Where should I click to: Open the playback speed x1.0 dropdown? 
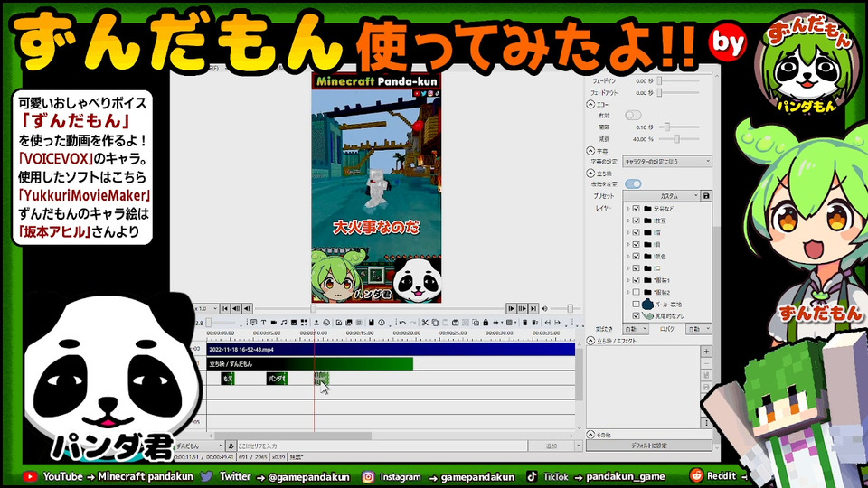(x=206, y=309)
